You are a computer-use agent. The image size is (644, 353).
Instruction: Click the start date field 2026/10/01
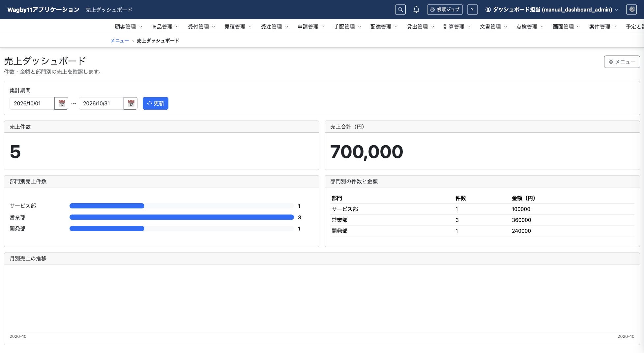tap(32, 103)
